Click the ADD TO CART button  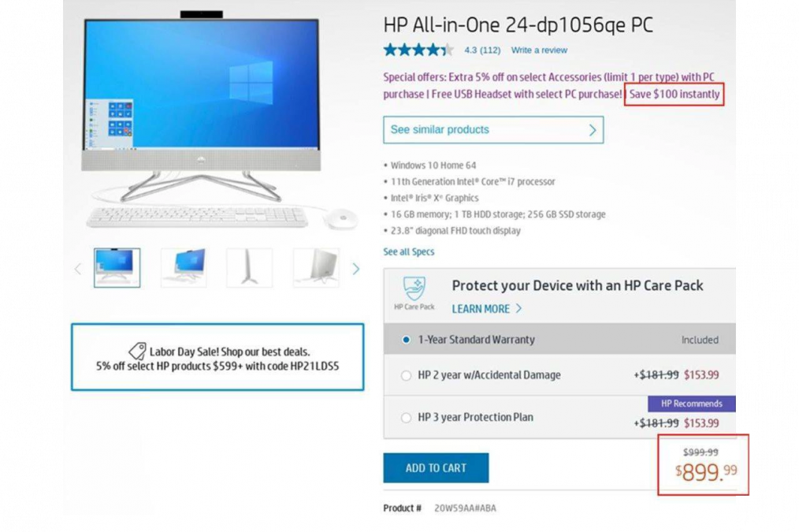pyautogui.click(x=436, y=468)
